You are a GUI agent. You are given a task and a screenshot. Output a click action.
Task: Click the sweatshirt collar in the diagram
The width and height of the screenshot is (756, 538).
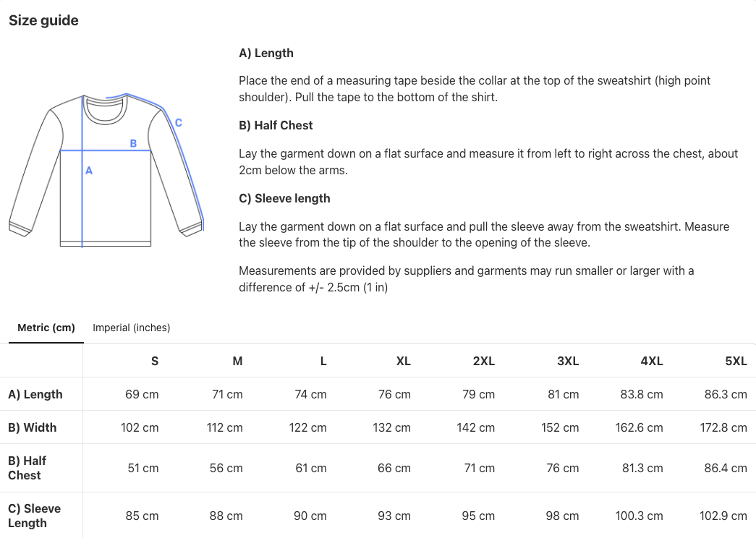click(106, 110)
